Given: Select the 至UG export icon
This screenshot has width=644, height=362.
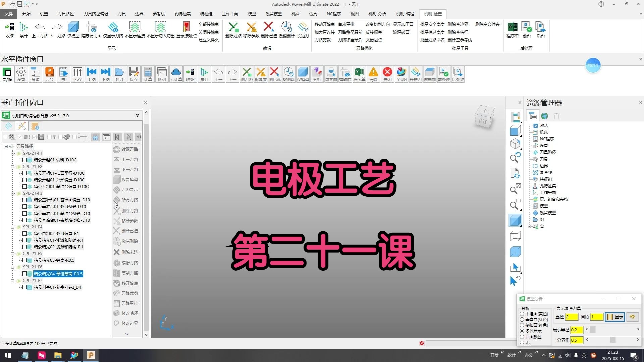Looking at the screenshot, I should (x=401, y=74).
